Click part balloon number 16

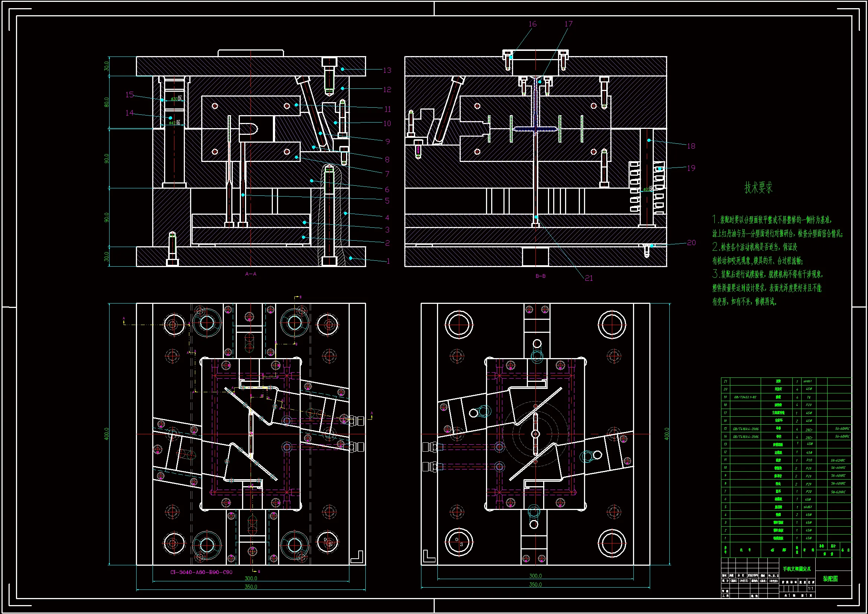pyautogui.click(x=532, y=24)
